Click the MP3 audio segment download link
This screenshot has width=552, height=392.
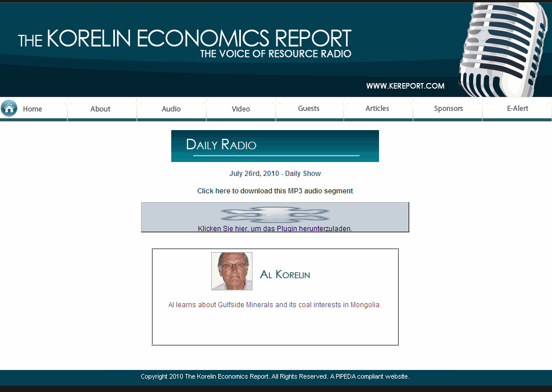click(275, 191)
